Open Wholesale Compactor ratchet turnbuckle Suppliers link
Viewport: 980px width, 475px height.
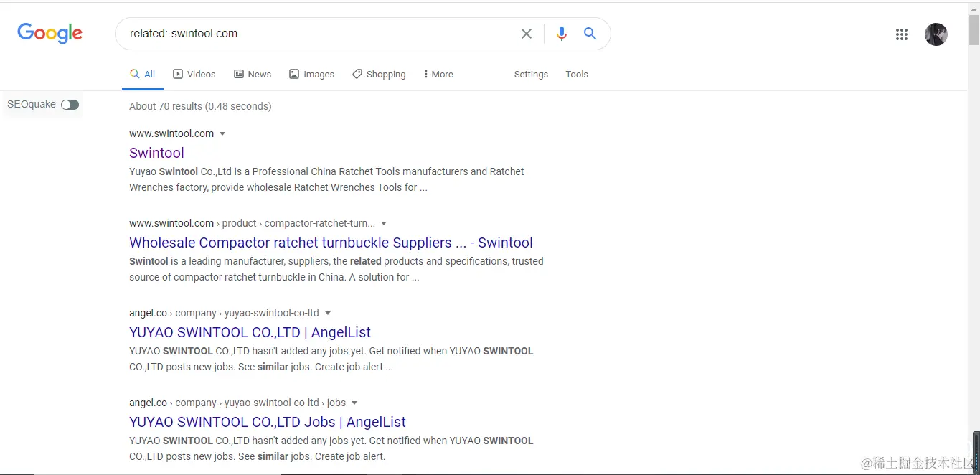[x=331, y=243]
